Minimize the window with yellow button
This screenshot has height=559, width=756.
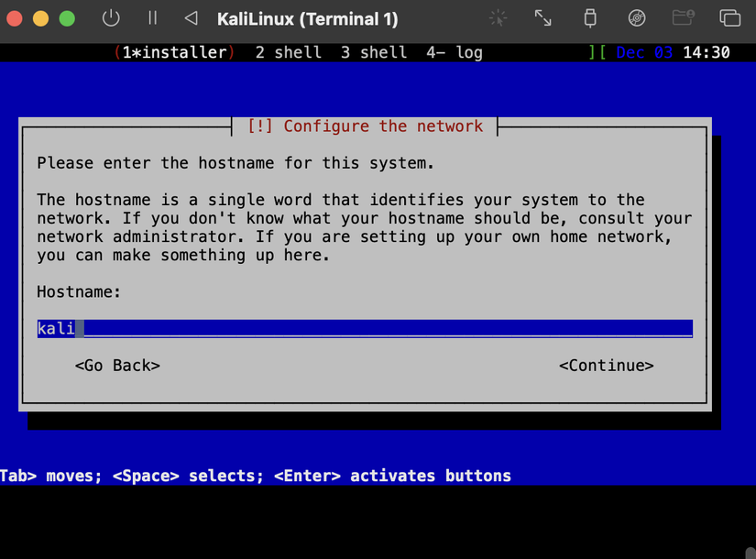coord(41,19)
